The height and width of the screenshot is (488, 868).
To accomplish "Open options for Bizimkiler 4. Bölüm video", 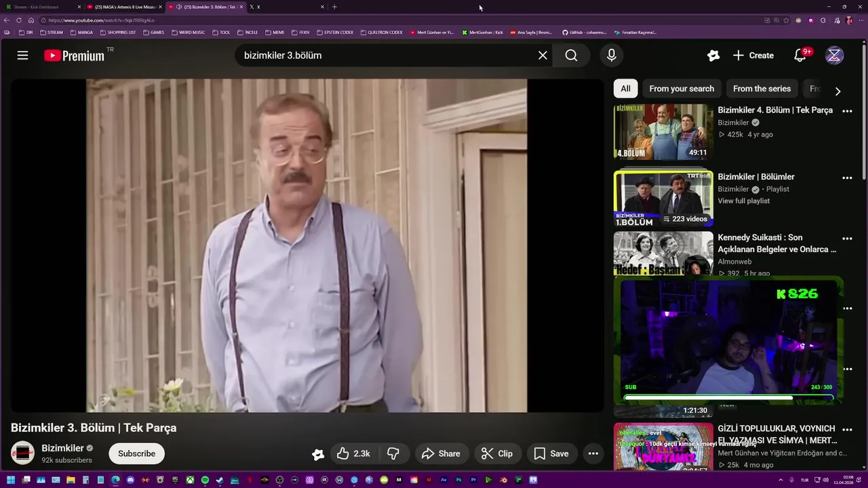I will point(847,110).
